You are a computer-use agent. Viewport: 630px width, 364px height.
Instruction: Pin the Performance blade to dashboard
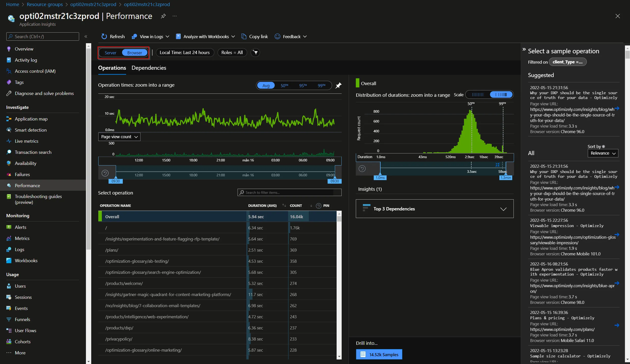[x=163, y=16]
